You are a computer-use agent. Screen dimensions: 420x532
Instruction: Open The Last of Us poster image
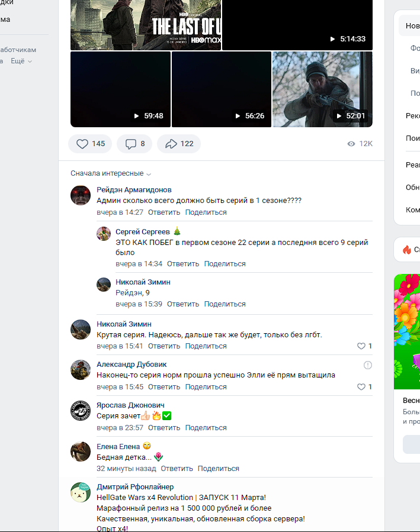pos(146,25)
